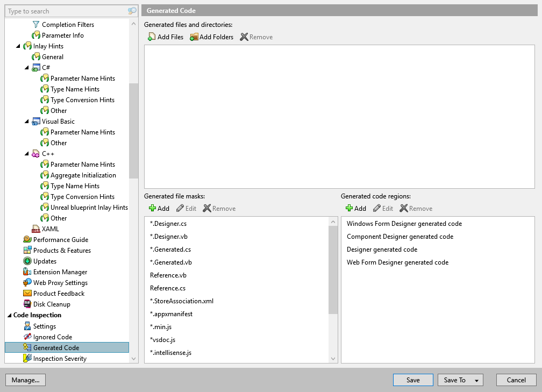The width and height of the screenshot is (542, 392).
Task: Select Inspection Severity in the tree
Action: coord(59,359)
